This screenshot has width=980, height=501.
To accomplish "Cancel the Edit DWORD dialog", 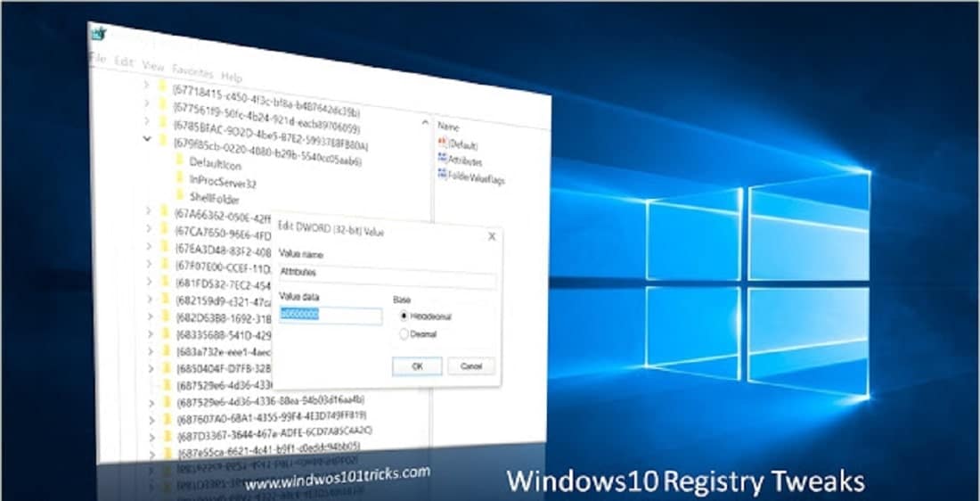I will point(471,366).
